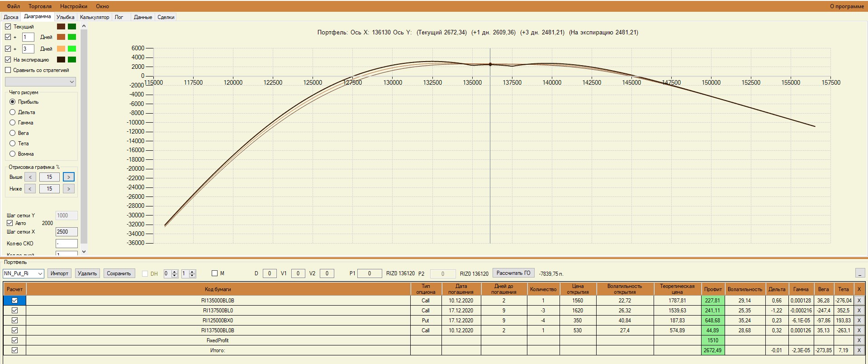Delete the RI125000BX0 Put row via X

pos(859,320)
